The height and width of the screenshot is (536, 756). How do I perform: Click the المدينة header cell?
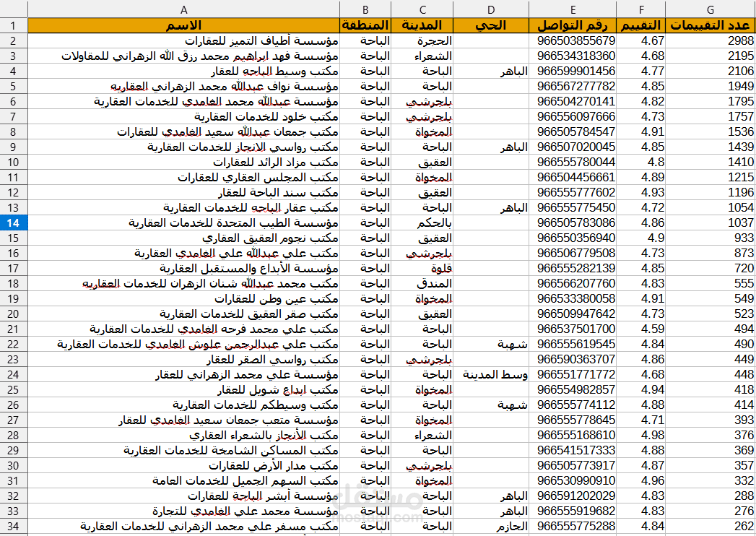422,25
